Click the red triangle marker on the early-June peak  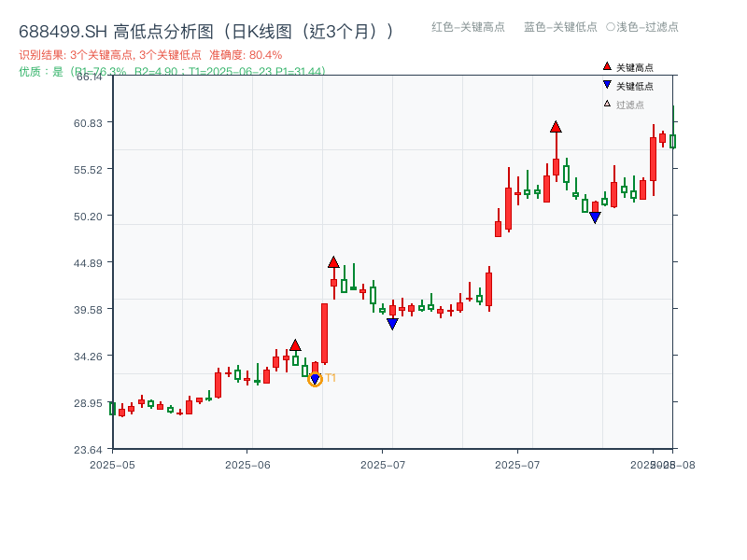click(295, 345)
